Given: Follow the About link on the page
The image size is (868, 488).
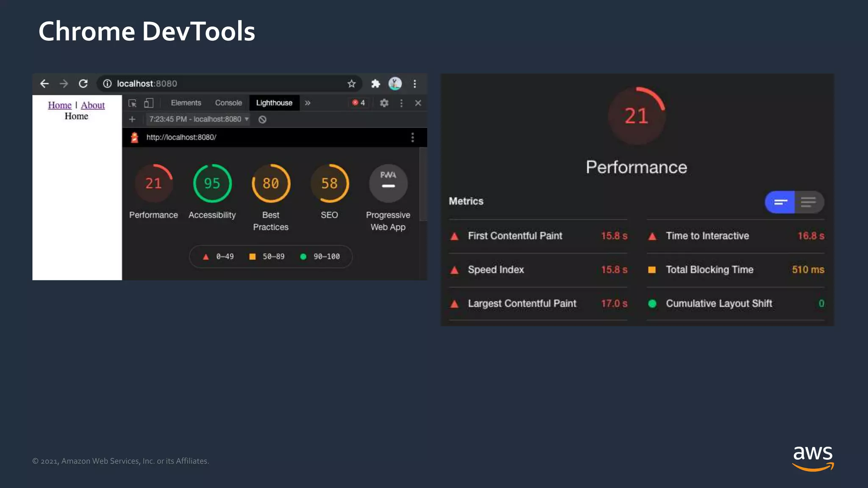Looking at the screenshot, I should 93,105.
